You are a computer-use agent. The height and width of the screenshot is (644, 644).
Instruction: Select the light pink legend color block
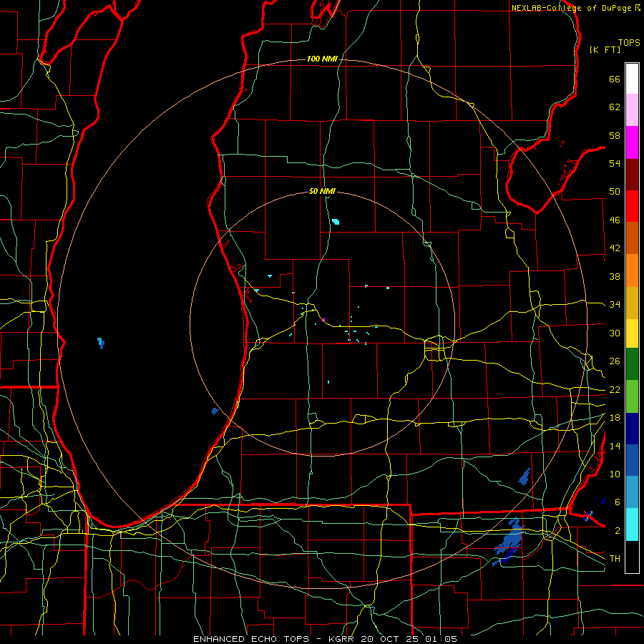click(x=632, y=110)
